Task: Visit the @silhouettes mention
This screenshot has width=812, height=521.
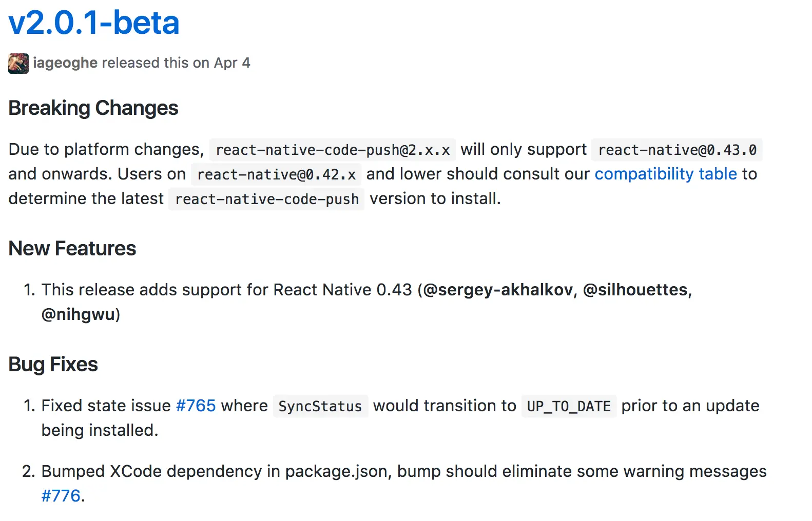Action: click(635, 290)
